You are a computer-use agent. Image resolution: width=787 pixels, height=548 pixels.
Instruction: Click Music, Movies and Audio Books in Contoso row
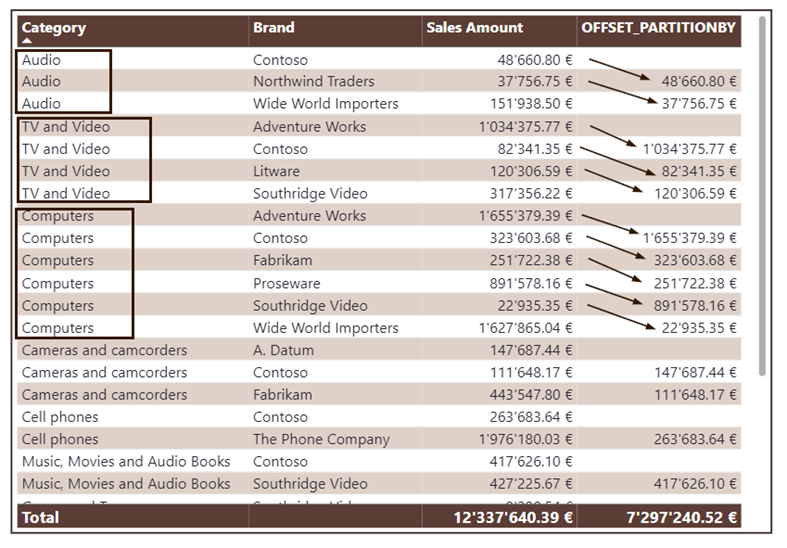point(126,462)
